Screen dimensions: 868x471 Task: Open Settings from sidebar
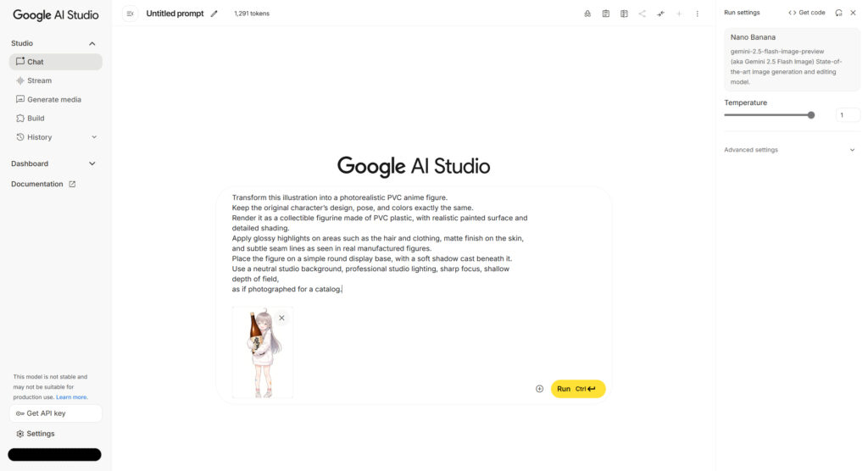coord(36,434)
